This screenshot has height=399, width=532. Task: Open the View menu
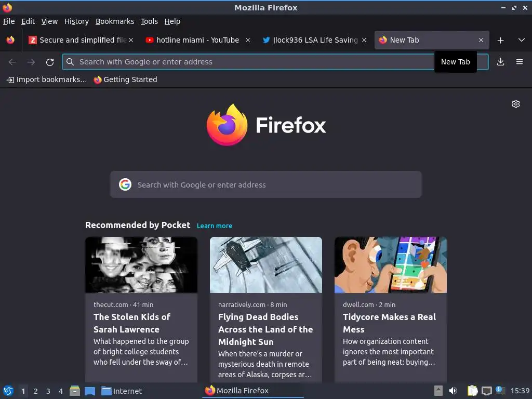tap(49, 21)
